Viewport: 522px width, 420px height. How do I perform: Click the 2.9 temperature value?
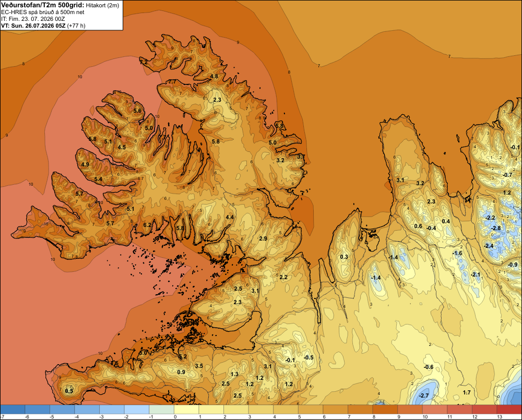pos(263,238)
